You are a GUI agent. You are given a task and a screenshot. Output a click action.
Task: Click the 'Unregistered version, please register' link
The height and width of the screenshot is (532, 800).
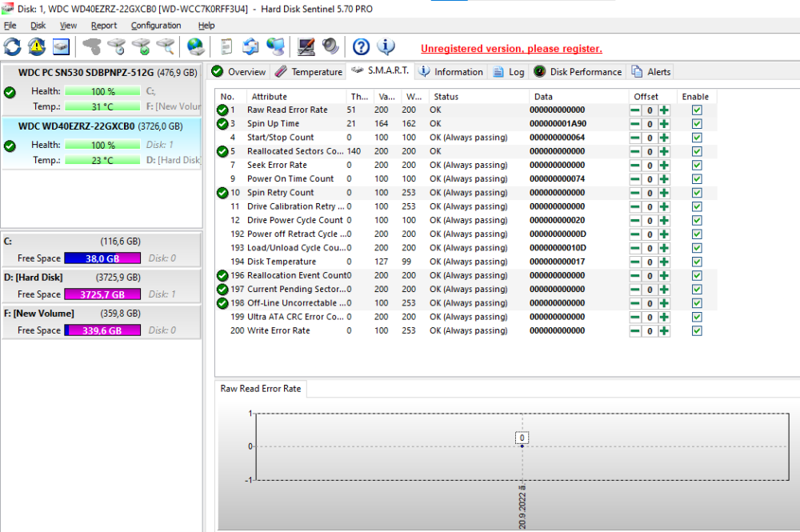[x=511, y=49]
